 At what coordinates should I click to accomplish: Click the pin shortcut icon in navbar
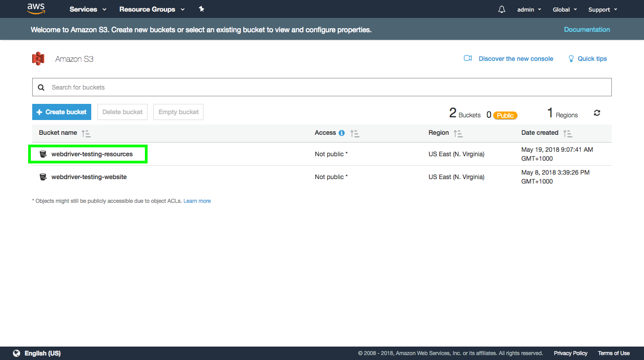click(201, 9)
